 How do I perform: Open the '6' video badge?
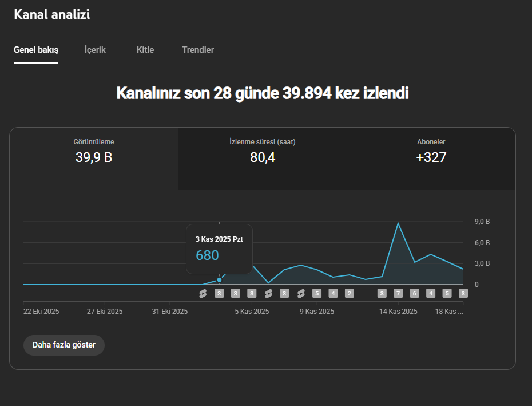tap(414, 294)
